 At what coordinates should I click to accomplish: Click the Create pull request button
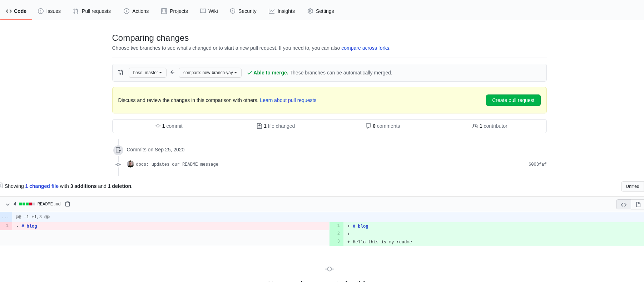pyautogui.click(x=513, y=100)
